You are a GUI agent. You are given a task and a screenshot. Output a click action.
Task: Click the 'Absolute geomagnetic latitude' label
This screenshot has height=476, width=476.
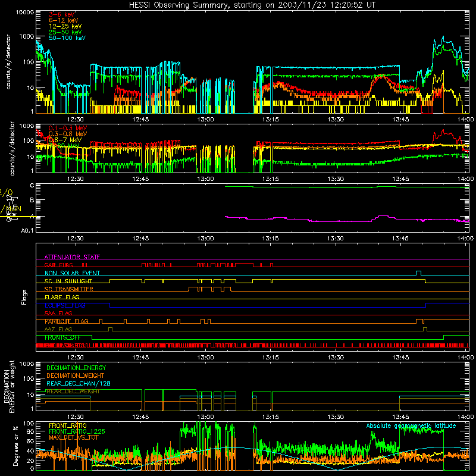click(x=411, y=425)
